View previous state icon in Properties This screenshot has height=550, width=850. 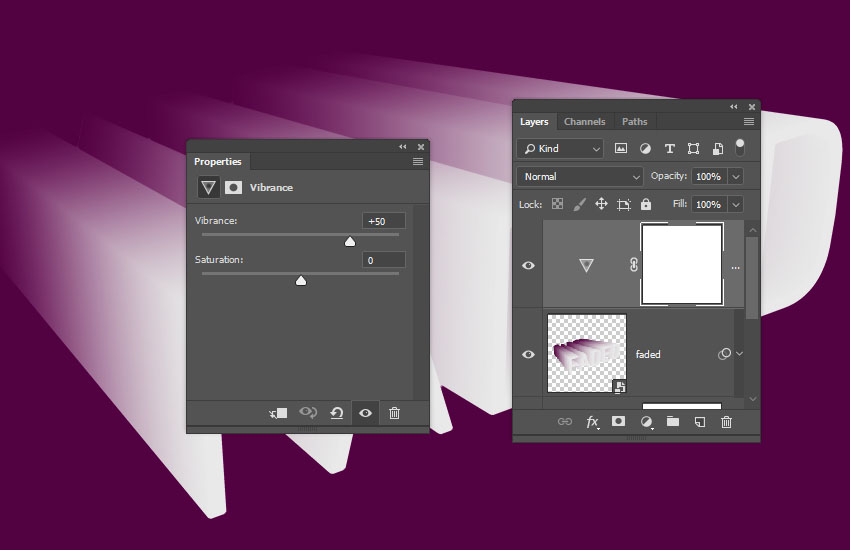point(308,413)
